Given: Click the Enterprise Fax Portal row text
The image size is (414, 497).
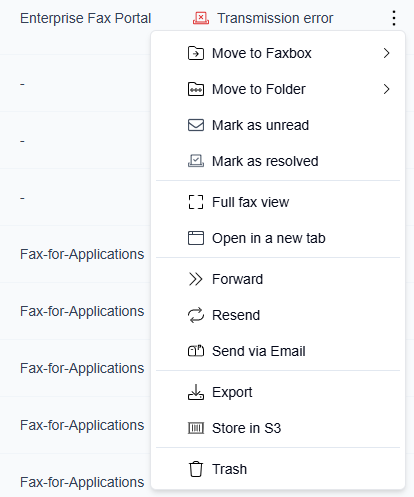Looking at the screenshot, I should pyautogui.click(x=86, y=18).
